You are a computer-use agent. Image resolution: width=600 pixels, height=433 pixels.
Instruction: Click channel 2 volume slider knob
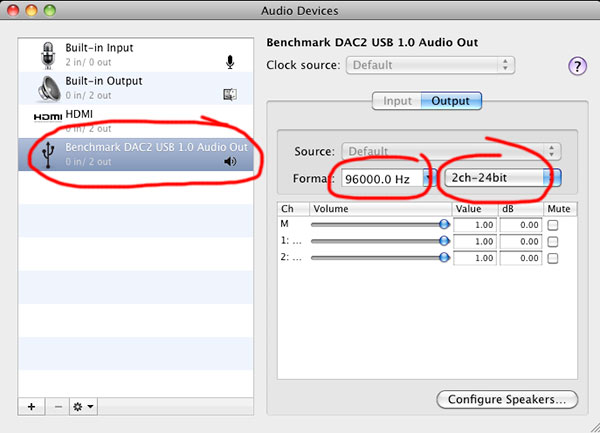444,257
